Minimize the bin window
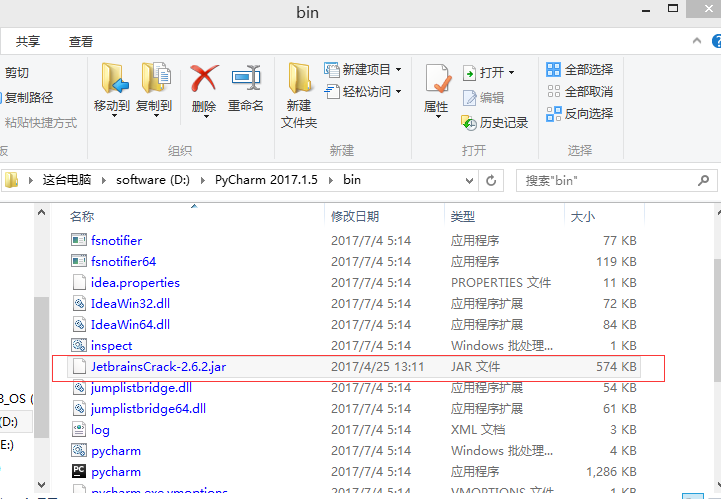Screen dimensions: 721x499 coord(646,10)
